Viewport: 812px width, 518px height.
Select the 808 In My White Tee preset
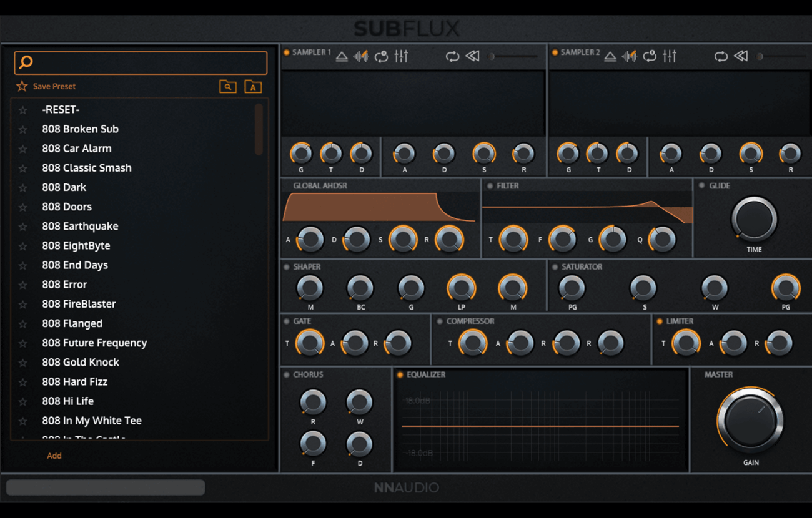(x=92, y=421)
